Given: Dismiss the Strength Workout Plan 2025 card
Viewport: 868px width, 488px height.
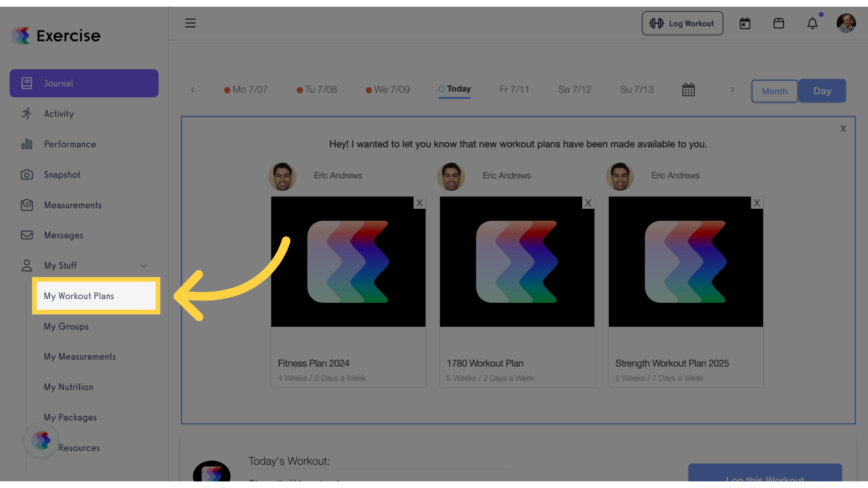Looking at the screenshot, I should (x=757, y=203).
